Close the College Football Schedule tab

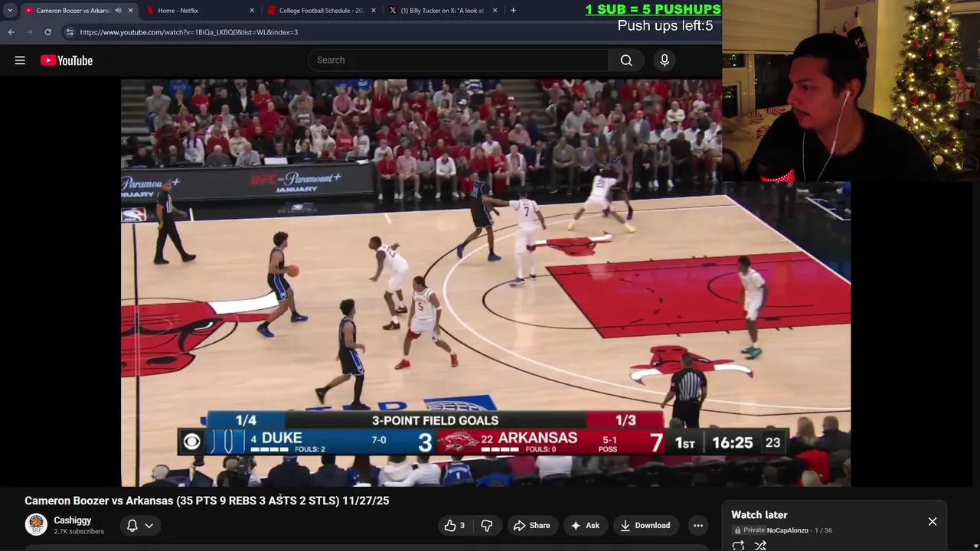[x=374, y=11]
